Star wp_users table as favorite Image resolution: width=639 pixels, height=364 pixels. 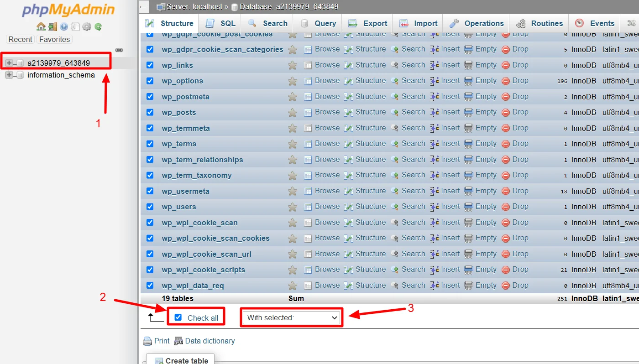(293, 207)
